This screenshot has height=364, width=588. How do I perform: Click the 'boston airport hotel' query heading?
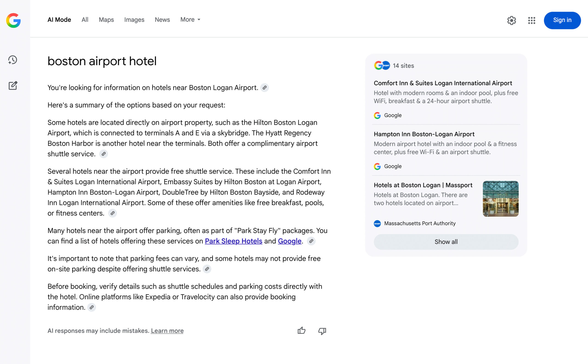(102, 61)
